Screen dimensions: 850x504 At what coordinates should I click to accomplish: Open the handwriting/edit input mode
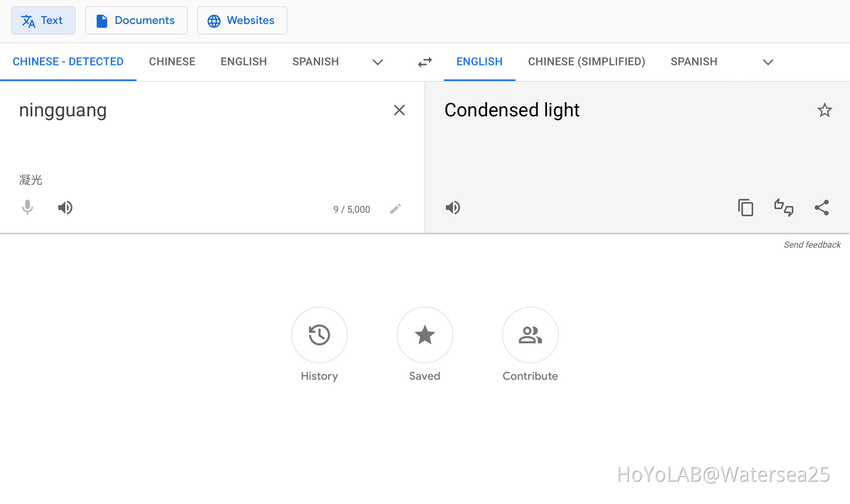[x=395, y=209]
